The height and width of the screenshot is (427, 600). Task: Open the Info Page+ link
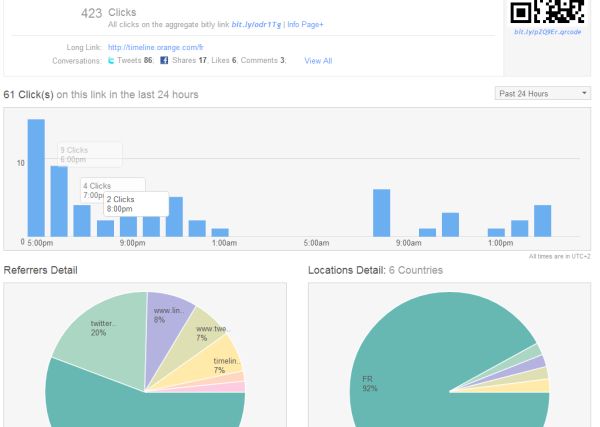pyautogui.click(x=305, y=24)
